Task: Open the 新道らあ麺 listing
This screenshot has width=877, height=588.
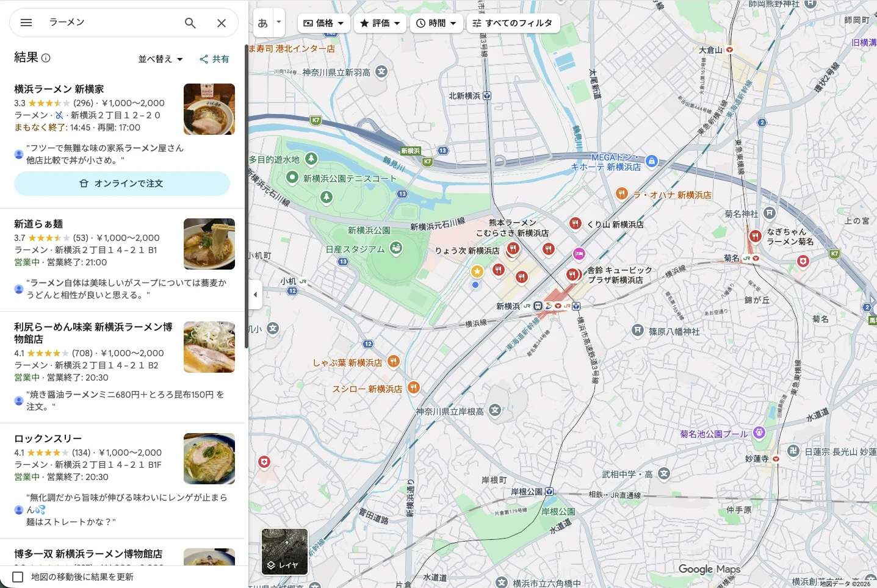Action: [x=38, y=224]
